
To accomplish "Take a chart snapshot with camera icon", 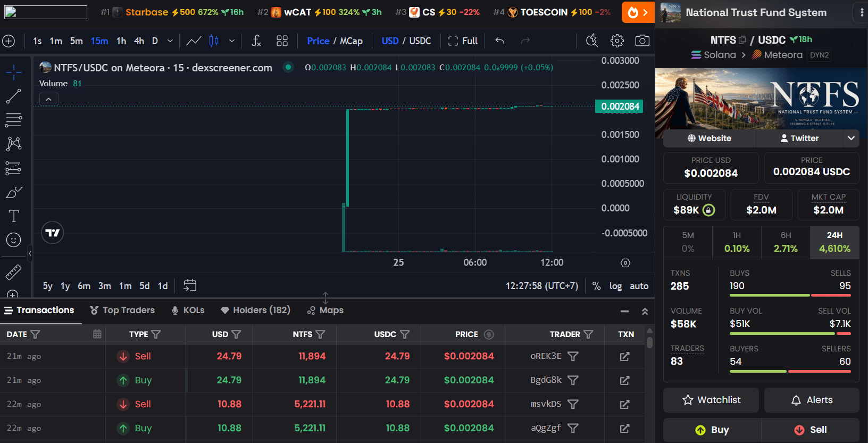I will coord(642,41).
